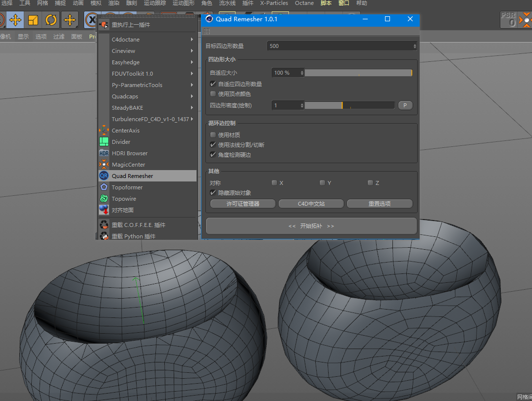Click the 四边形密度 value field
This screenshot has width=532, height=401.
pos(288,105)
